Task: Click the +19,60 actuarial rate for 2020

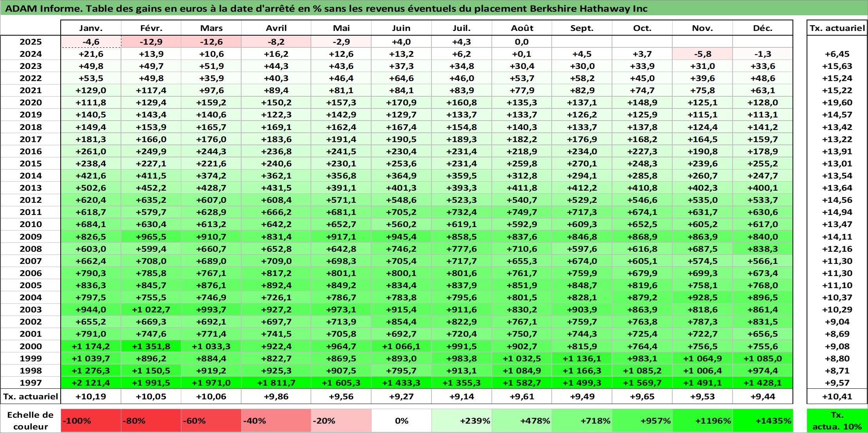Action: coord(837,103)
